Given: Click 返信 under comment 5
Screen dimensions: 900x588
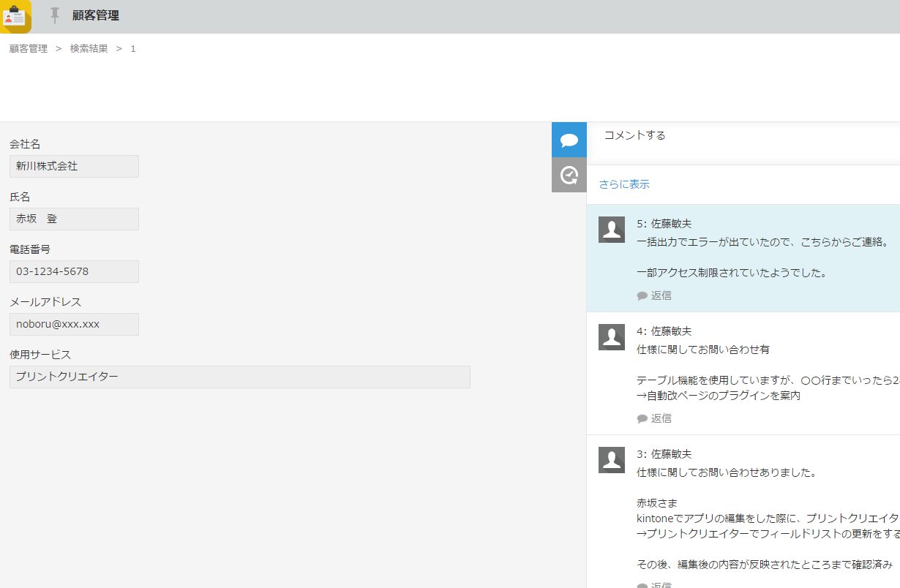Looking at the screenshot, I should (x=661, y=295).
